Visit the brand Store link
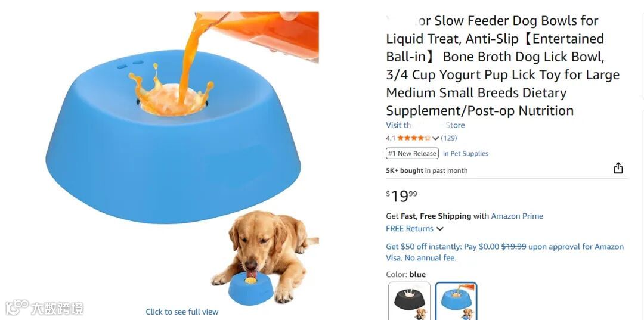This screenshot has width=644, height=320. (426, 125)
